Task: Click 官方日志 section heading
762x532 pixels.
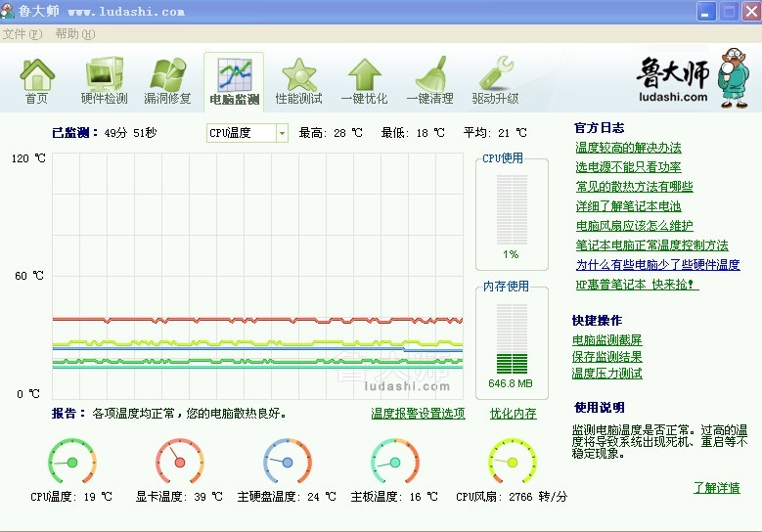Action: (x=600, y=128)
